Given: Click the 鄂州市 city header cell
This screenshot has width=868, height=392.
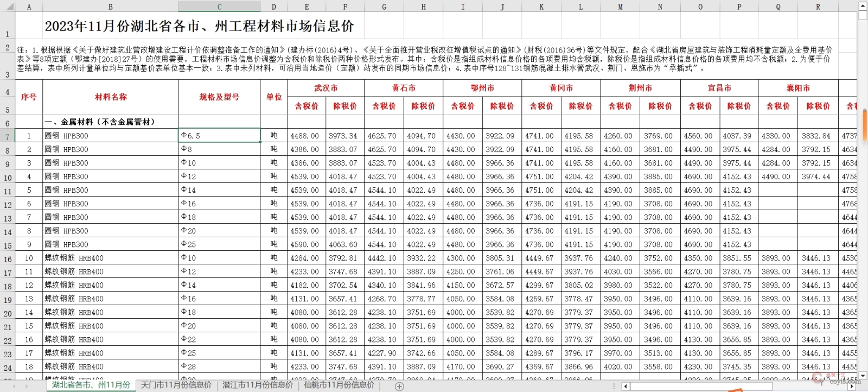Looking at the screenshot, I should tap(482, 88).
